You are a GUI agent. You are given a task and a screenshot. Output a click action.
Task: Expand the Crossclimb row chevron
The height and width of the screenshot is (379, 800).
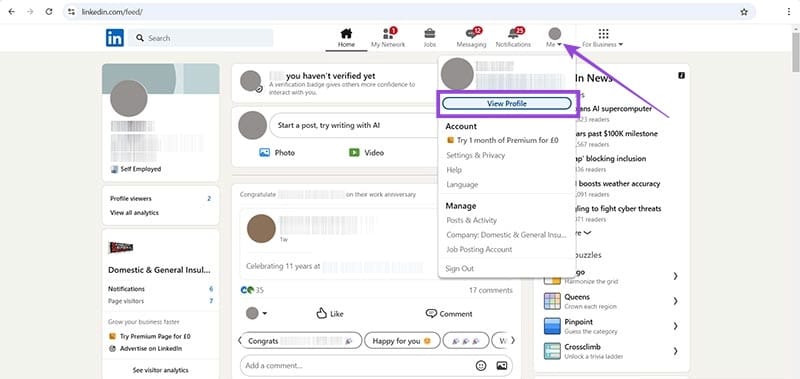[x=676, y=351]
